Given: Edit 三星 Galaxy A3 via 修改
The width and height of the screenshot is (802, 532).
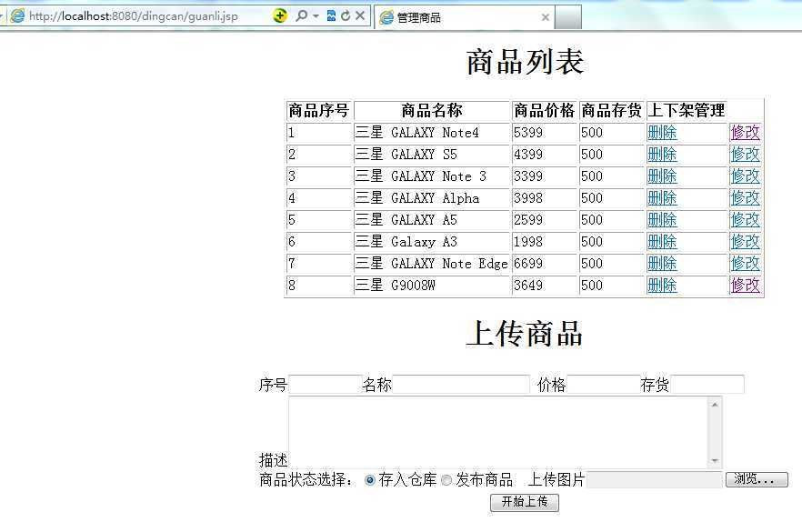Looking at the screenshot, I should tap(746, 242).
